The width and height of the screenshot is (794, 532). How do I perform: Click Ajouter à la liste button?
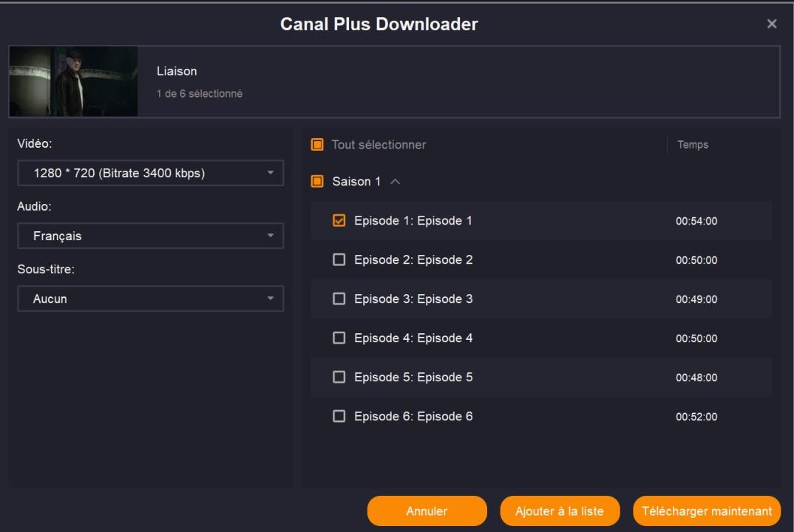point(560,511)
